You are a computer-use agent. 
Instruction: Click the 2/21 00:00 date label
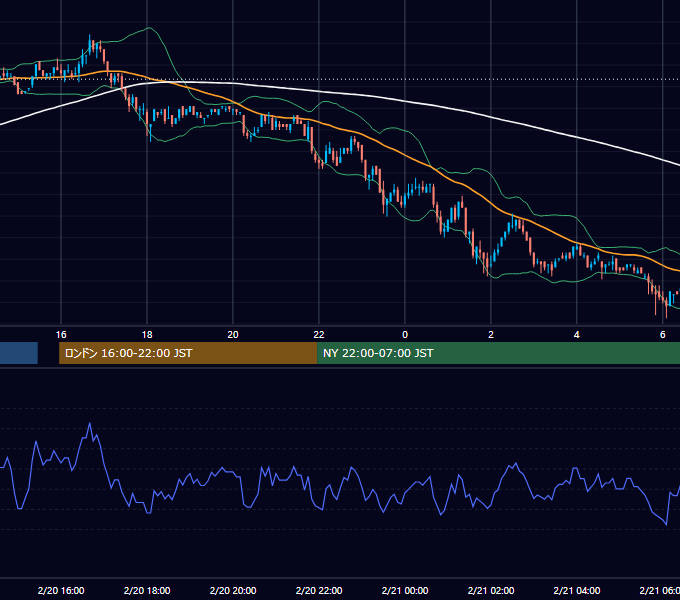point(405,590)
